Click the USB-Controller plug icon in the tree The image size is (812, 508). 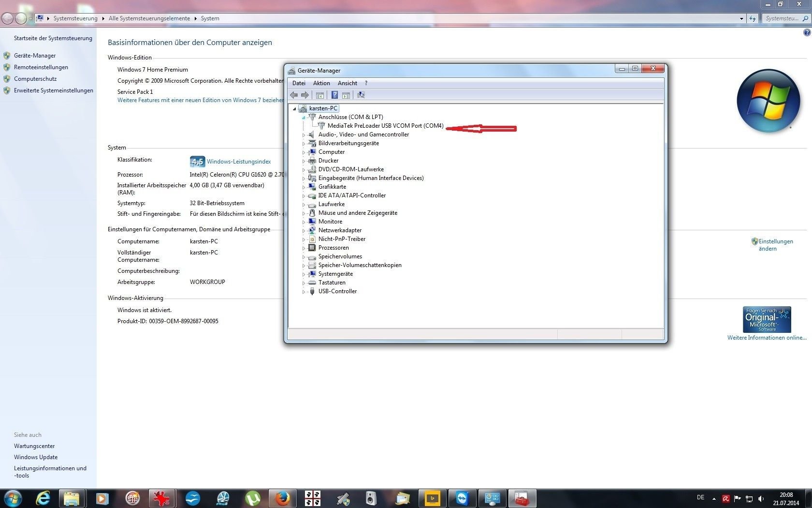[312, 291]
